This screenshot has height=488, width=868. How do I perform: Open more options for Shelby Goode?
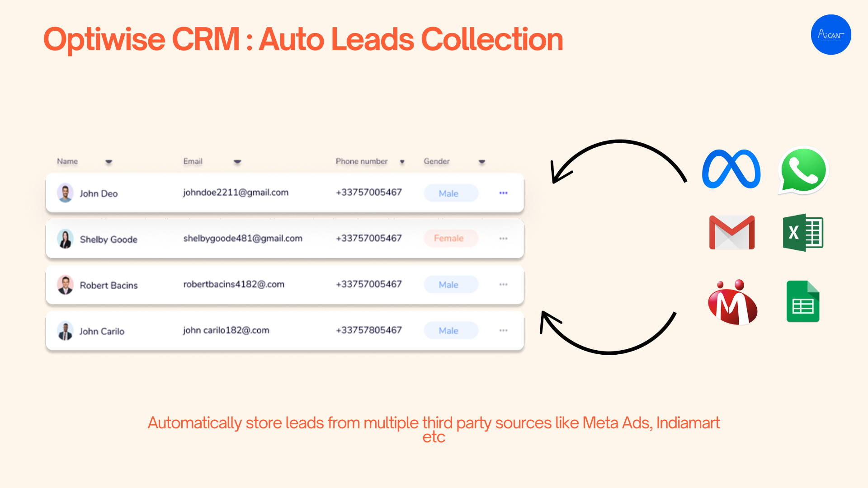[x=503, y=239]
